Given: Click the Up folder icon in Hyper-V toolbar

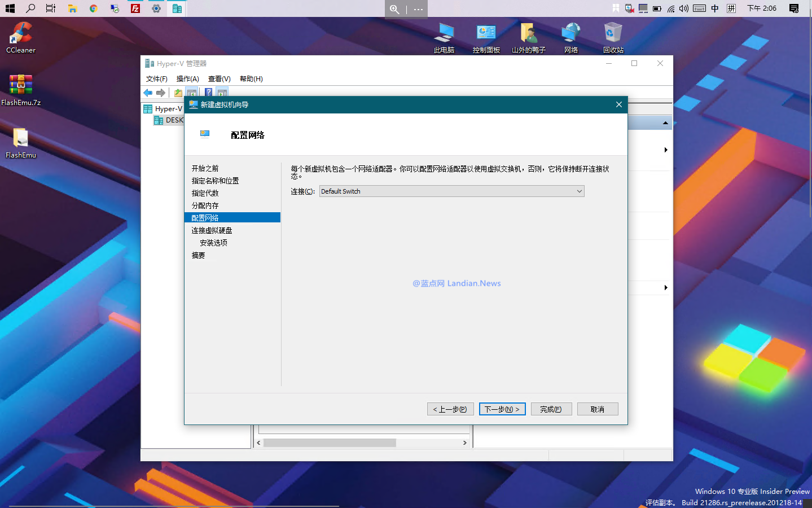Looking at the screenshot, I should click(x=178, y=93).
